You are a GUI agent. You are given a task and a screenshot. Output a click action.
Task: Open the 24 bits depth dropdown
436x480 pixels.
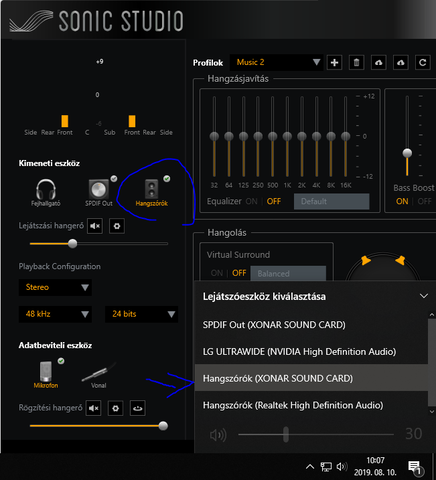point(141,314)
